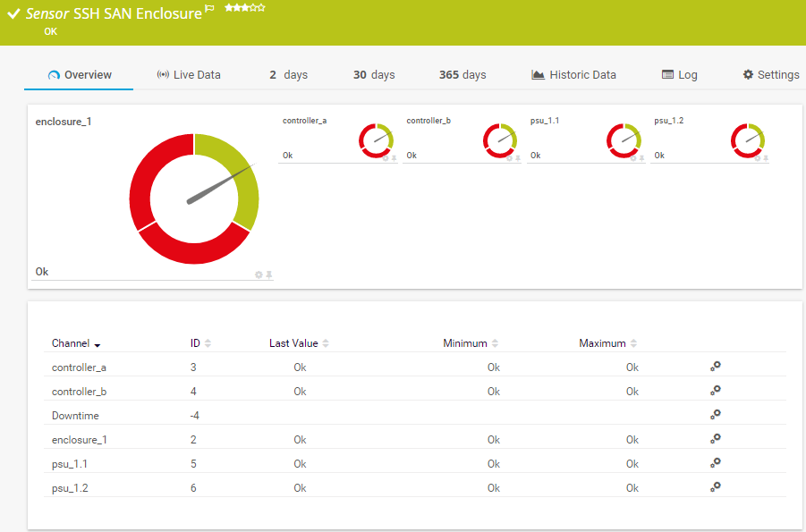Click the priority flag icon beside sensor name
Screen dimensions: 806x532
tap(210, 9)
